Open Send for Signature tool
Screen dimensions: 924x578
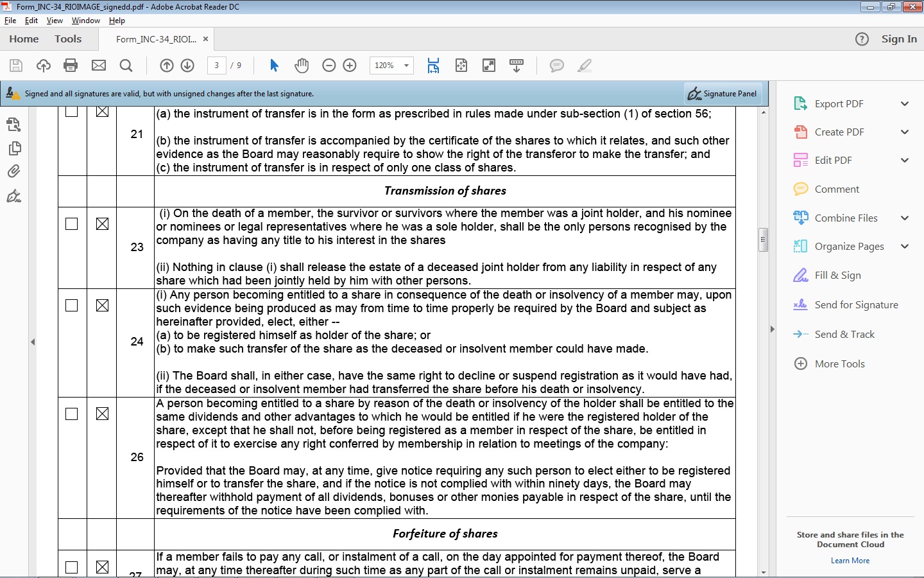tap(856, 304)
